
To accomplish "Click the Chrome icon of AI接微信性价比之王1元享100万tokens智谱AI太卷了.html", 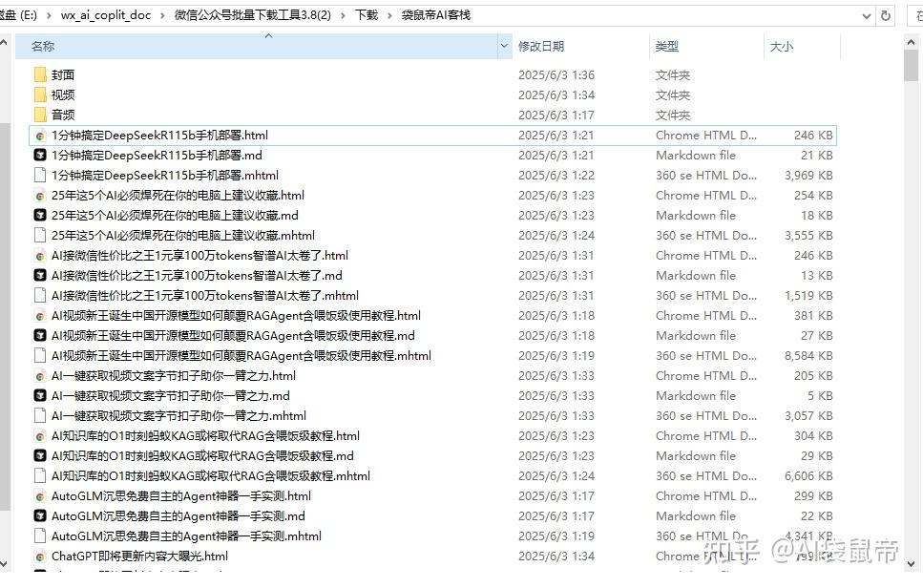I will pos(40,256).
